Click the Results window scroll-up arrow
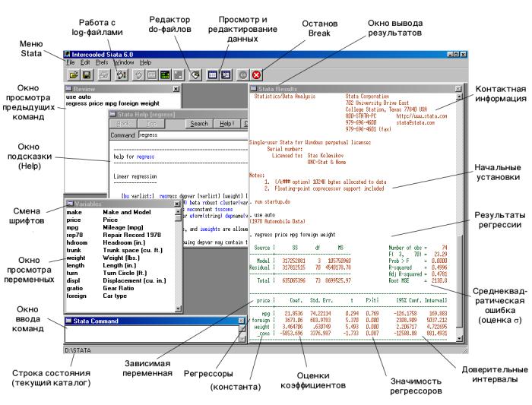Screen dimensions: 532x405 tap(459, 97)
